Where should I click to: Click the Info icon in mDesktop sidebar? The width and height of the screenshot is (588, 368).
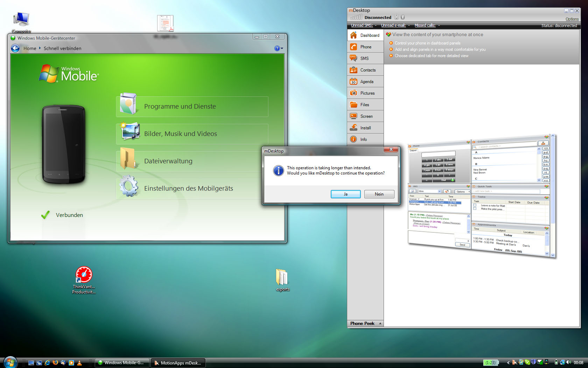coord(353,139)
